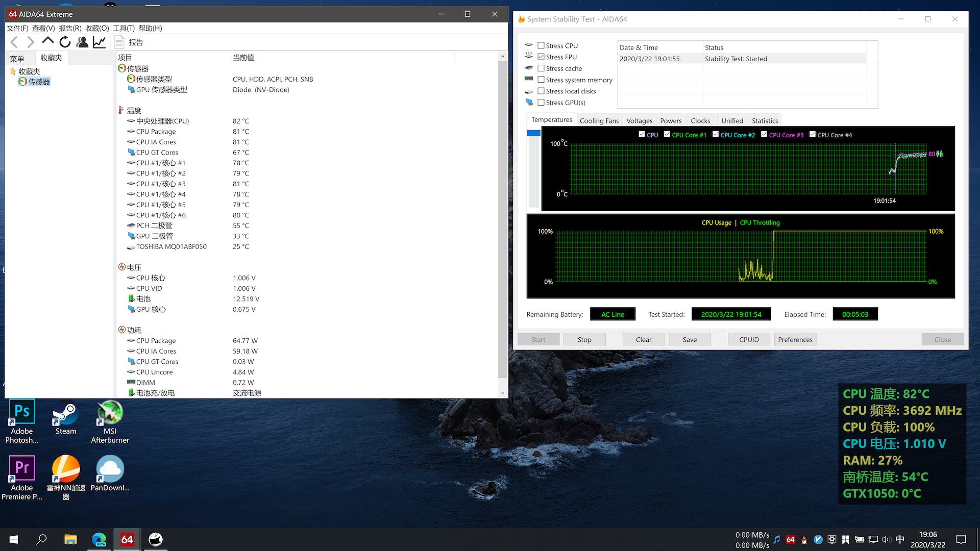980x551 pixels.
Task: Open Microsoft Edge Beta from the taskbar
Action: [99, 539]
